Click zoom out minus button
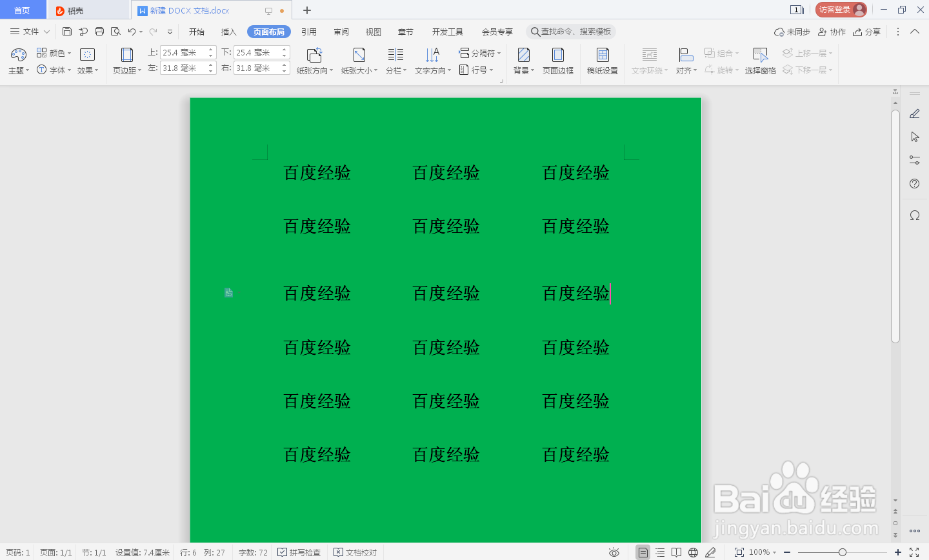The image size is (929, 560). coord(787,552)
